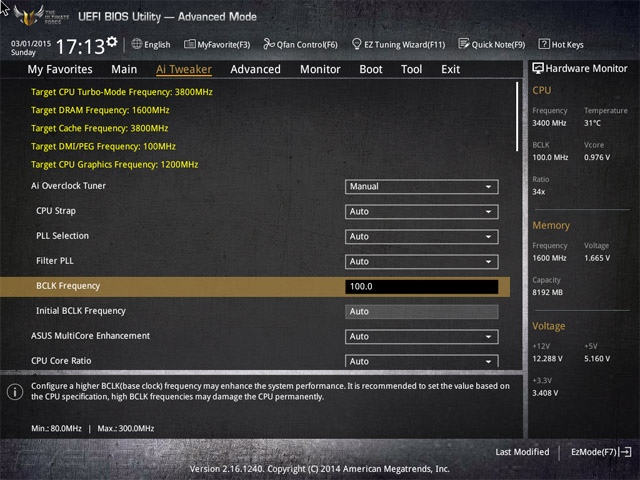Go to the Exit tab

click(x=451, y=69)
